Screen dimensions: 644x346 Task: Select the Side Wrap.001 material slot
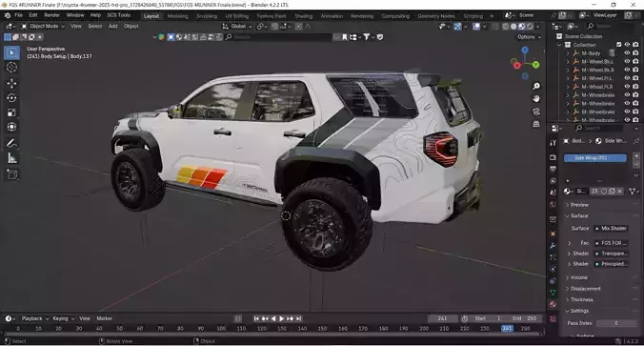[x=595, y=158]
